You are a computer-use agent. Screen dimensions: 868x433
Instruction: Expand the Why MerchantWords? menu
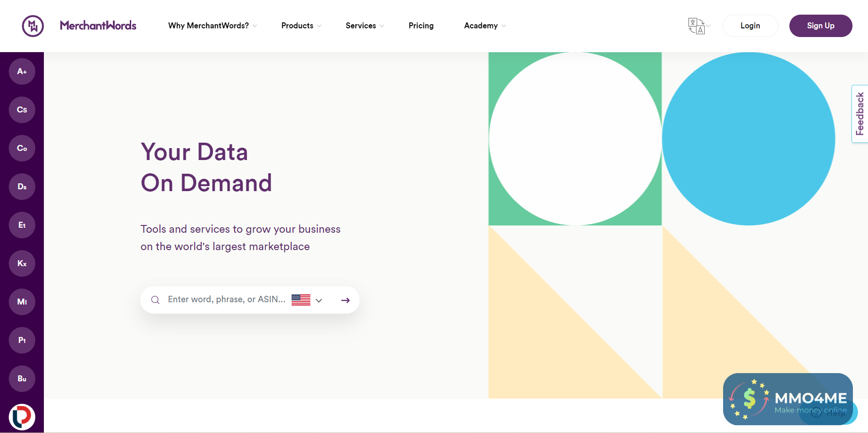(212, 26)
